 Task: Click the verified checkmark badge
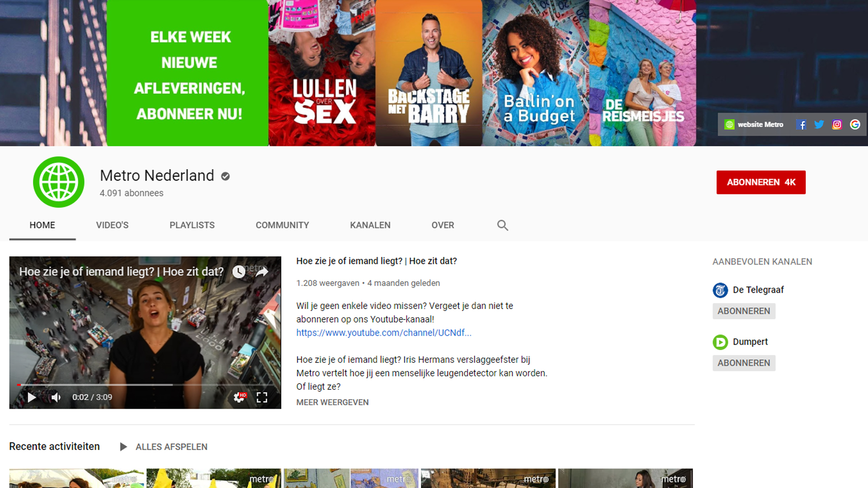pyautogui.click(x=225, y=176)
